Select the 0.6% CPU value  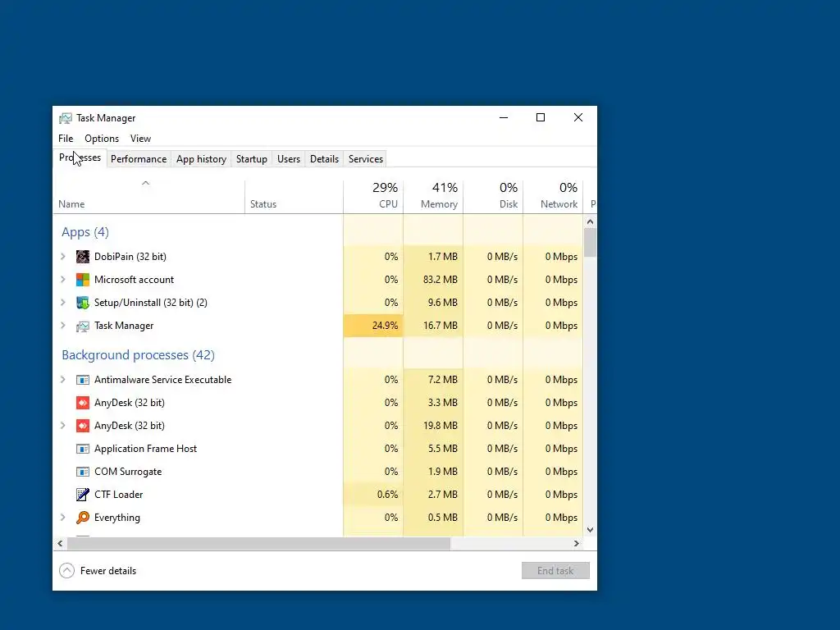(x=387, y=495)
